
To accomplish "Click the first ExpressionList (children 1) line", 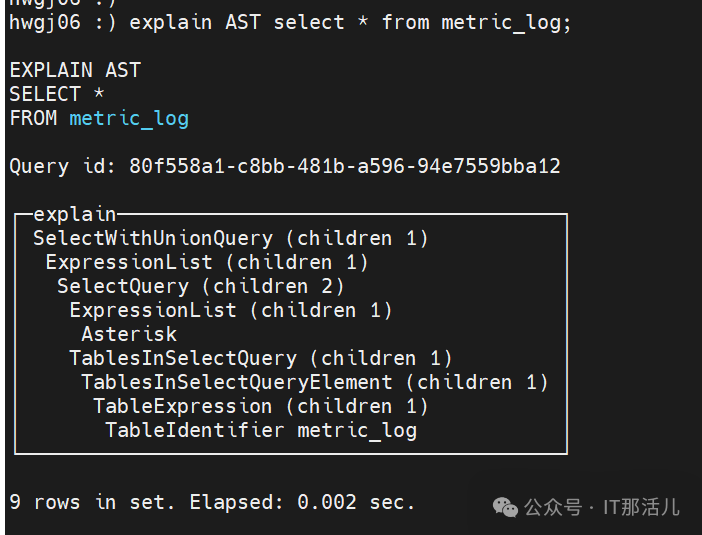I will point(207,262).
